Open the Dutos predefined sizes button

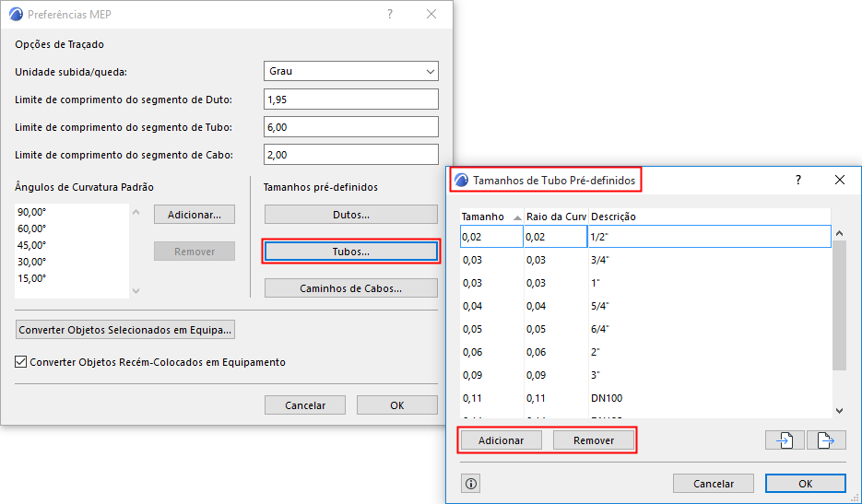[x=350, y=215]
